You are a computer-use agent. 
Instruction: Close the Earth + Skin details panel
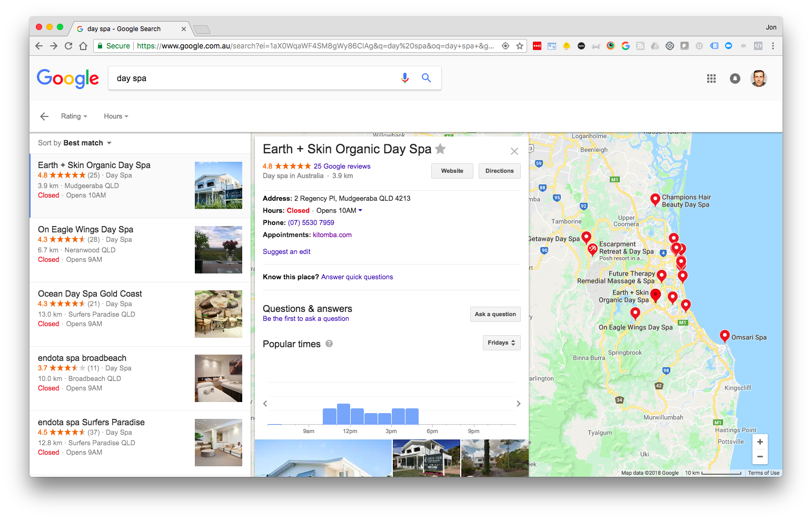click(514, 151)
